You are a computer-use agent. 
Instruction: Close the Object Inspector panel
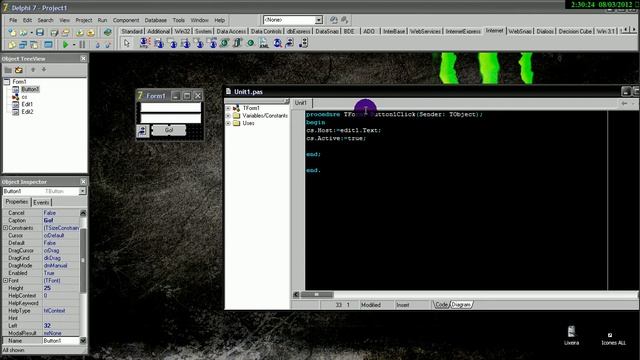pyautogui.click(x=83, y=182)
